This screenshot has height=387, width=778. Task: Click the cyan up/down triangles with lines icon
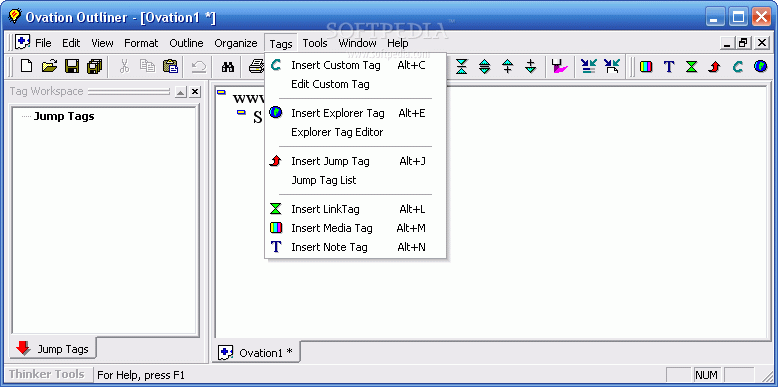click(485, 66)
